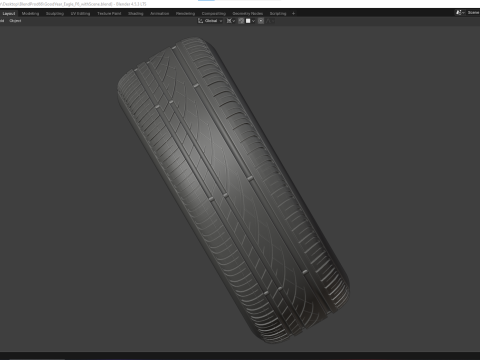
Task: Open the Object menu in viewport header
Action: tap(15, 21)
